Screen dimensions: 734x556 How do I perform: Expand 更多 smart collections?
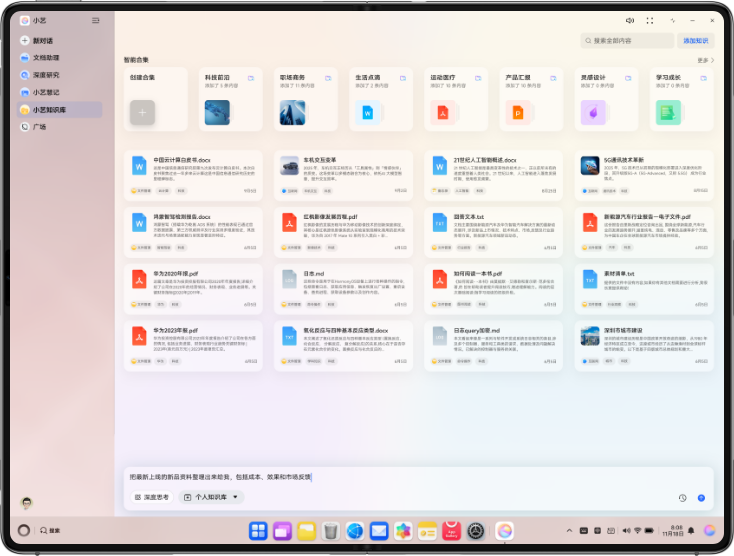[705, 60]
